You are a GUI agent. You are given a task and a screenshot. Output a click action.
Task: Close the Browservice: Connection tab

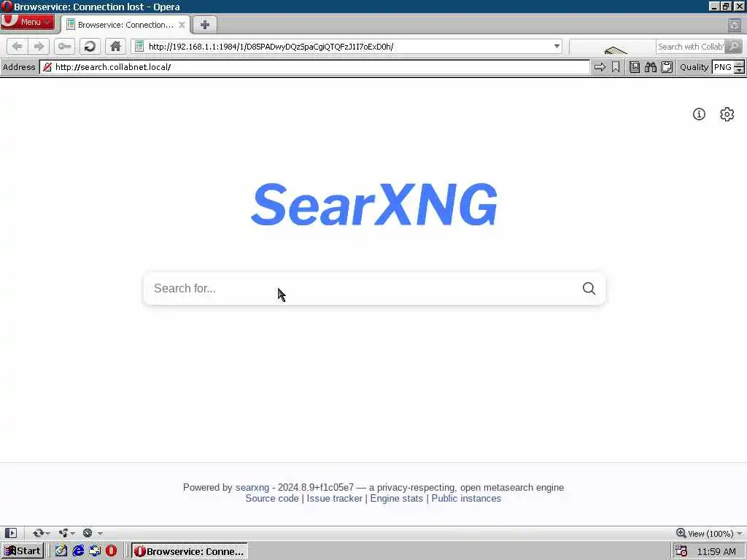click(182, 25)
